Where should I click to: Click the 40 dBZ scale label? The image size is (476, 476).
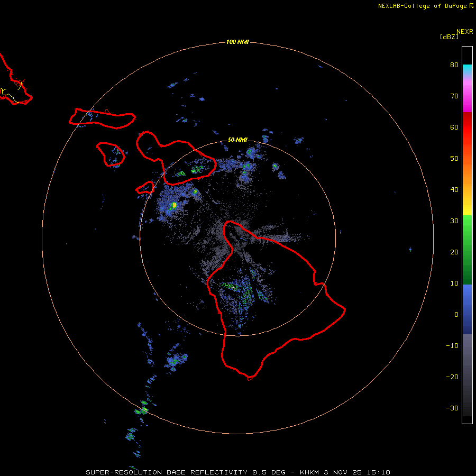coord(454,190)
